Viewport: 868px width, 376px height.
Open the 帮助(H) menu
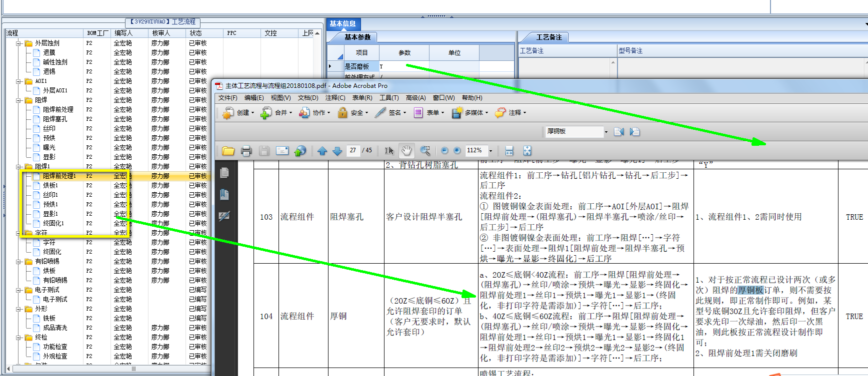(472, 98)
